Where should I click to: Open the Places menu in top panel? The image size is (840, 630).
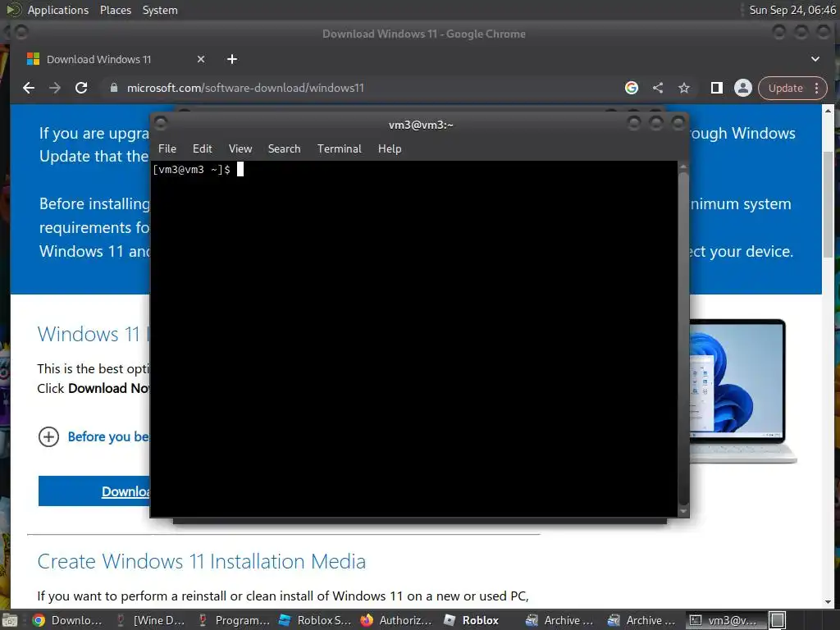(116, 10)
